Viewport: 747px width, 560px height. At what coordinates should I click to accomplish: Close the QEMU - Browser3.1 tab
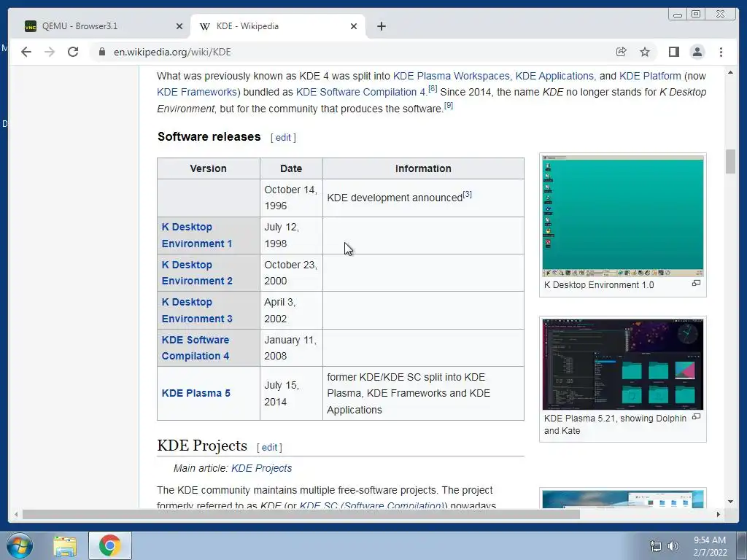click(179, 26)
